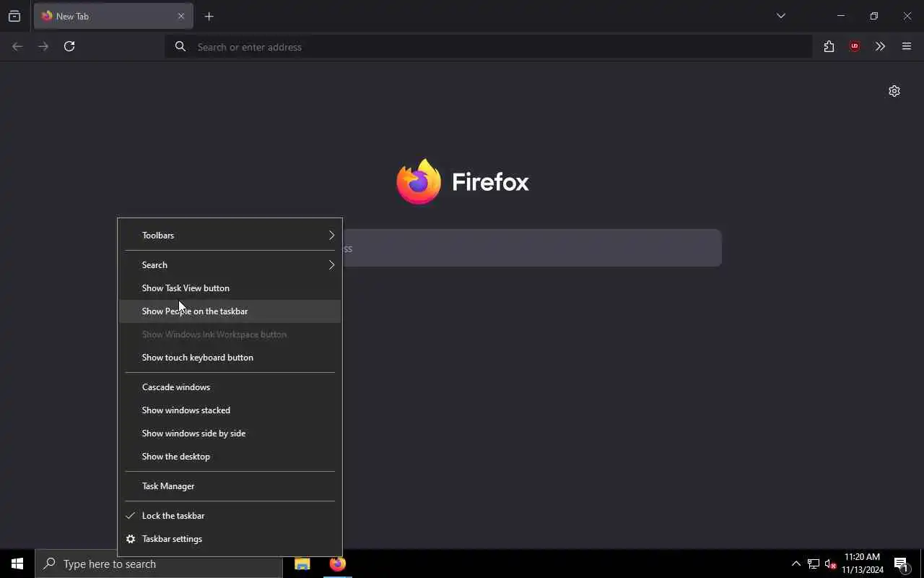Select Show touch keyboard button
This screenshot has width=924, height=578.
[x=230, y=358]
